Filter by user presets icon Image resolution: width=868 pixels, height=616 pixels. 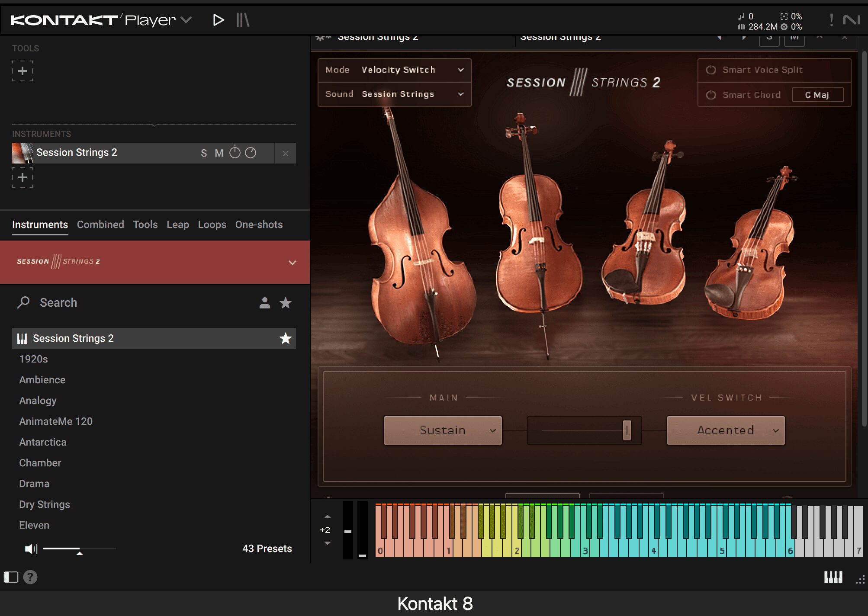[265, 303]
